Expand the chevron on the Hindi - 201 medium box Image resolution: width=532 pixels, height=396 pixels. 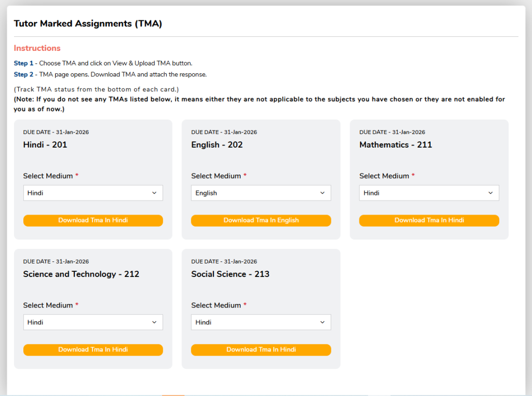(154, 192)
